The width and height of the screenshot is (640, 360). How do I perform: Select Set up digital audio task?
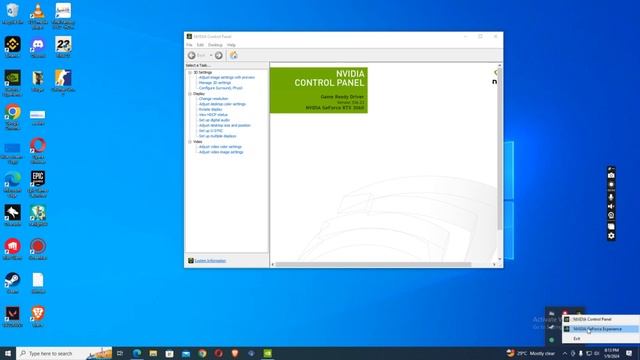[x=214, y=120]
